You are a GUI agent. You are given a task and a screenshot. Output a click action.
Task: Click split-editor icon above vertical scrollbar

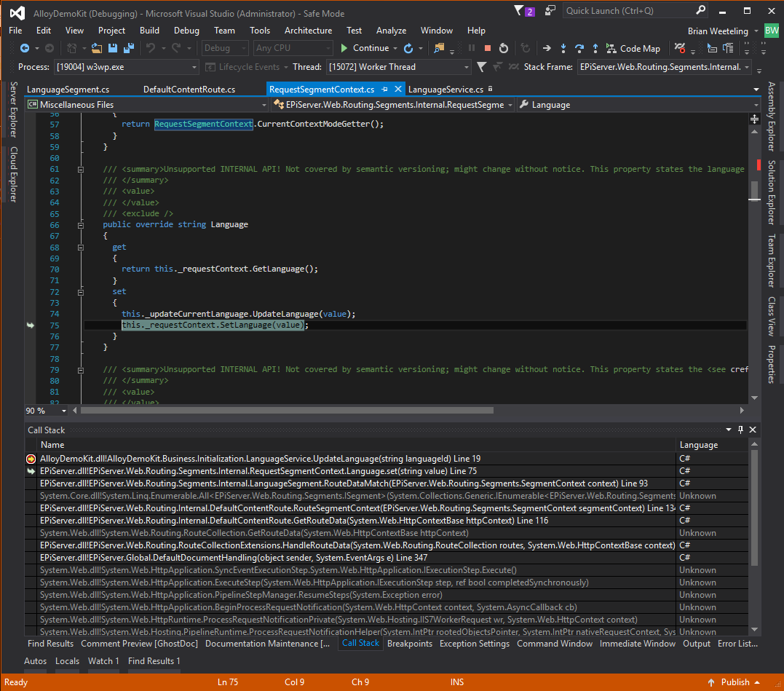[754, 119]
